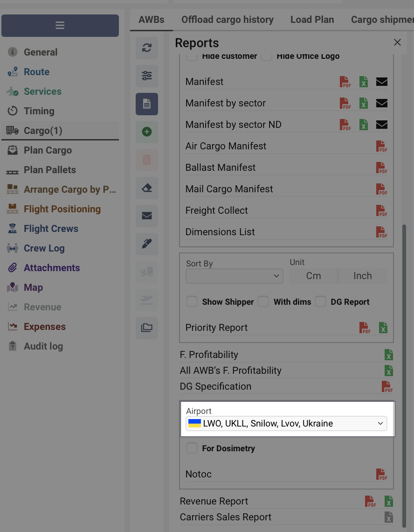414x532 pixels.
Task: Switch to Offload cargo history tab
Action: [228, 20]
